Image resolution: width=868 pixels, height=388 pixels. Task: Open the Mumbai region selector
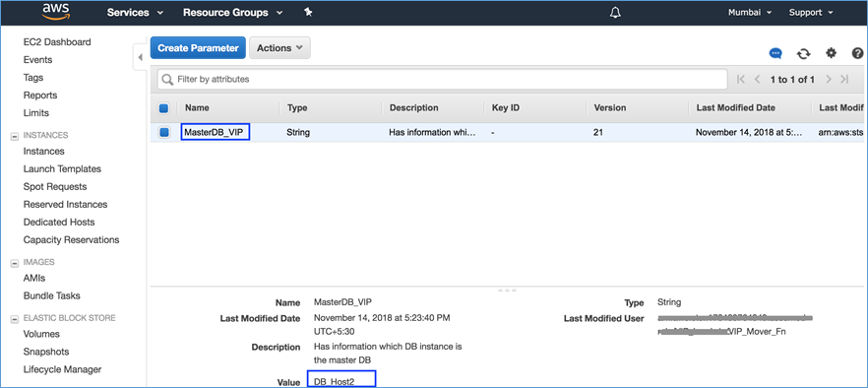point(750,12)
